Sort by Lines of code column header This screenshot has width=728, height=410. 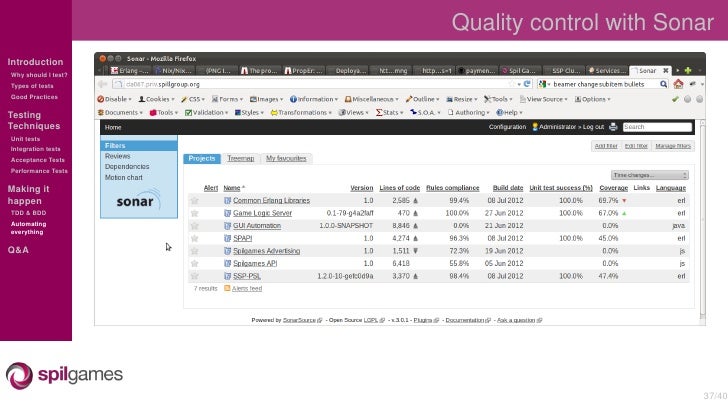click(x=399, y=188)
